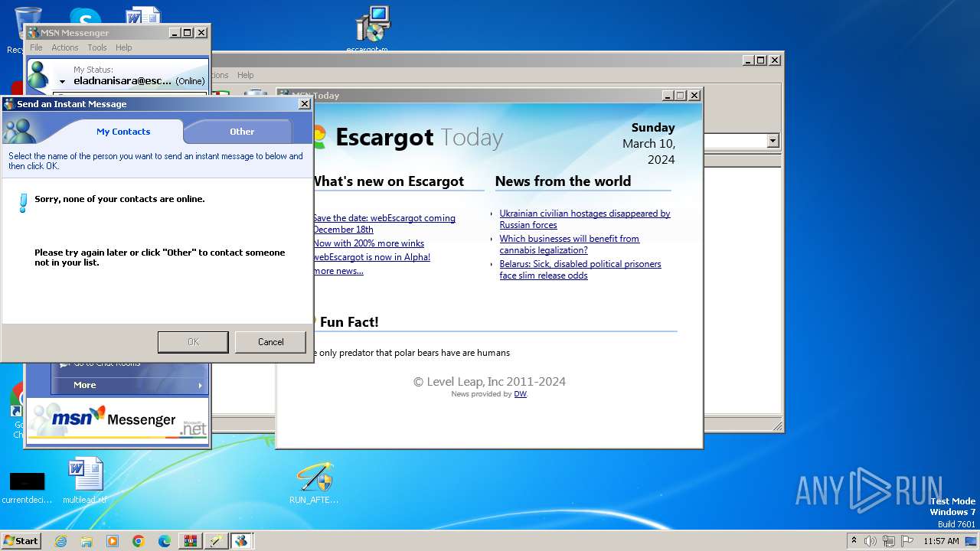
Task: Open Google Chrome from the taskbar
Action: 139,541
